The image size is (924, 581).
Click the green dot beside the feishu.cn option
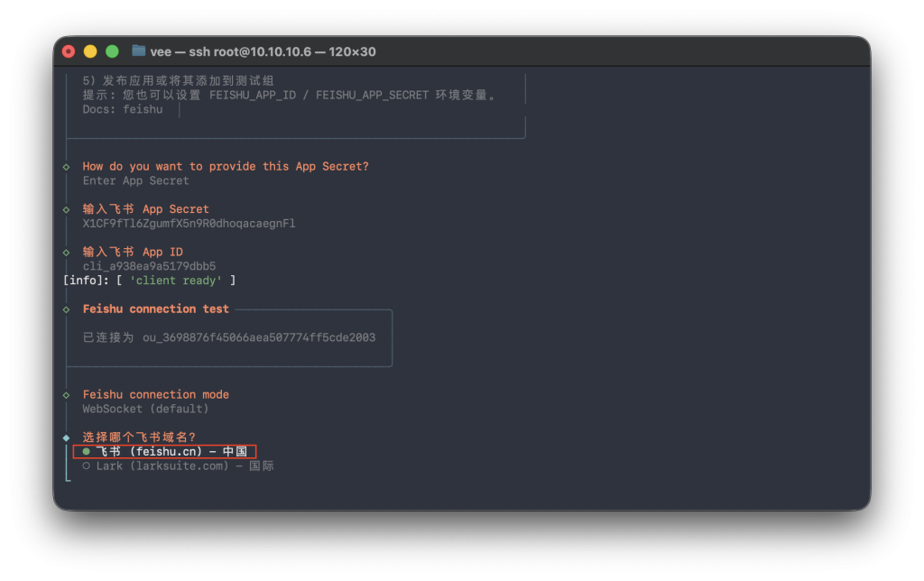(86, 451)
